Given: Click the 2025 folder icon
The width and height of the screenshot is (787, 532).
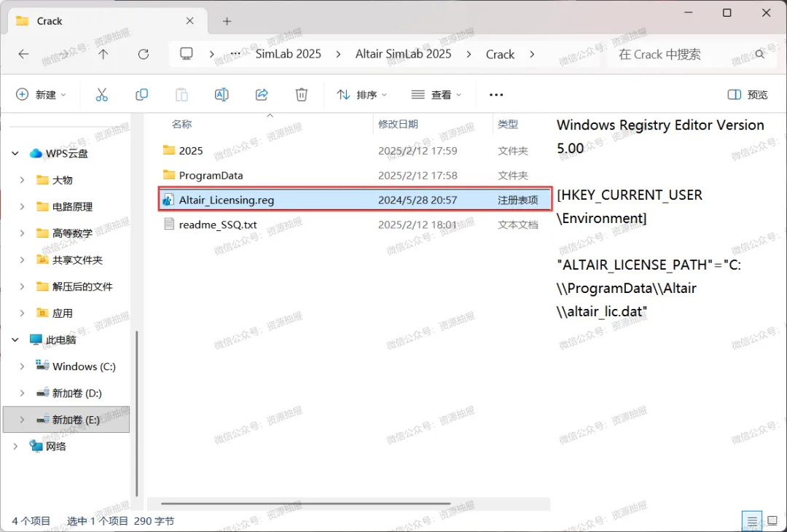Looking at the screenshot, I should click(169, 150).
